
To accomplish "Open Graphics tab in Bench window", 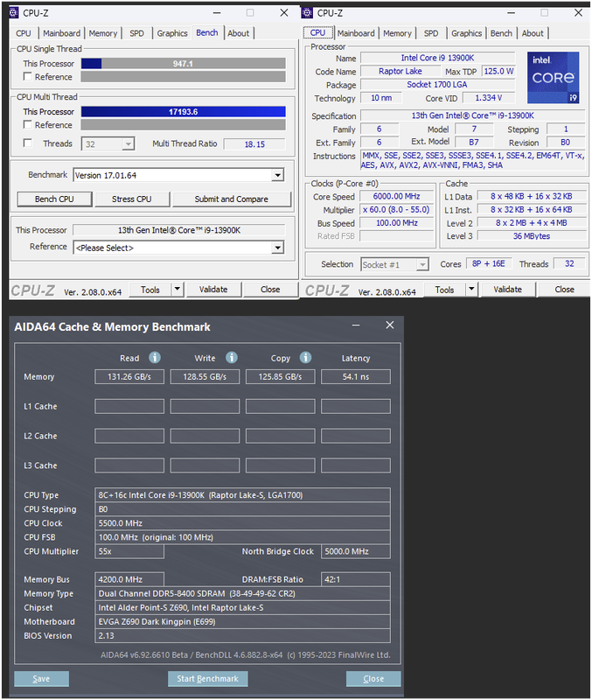I will pyautogui.click(x=171, y=33).
